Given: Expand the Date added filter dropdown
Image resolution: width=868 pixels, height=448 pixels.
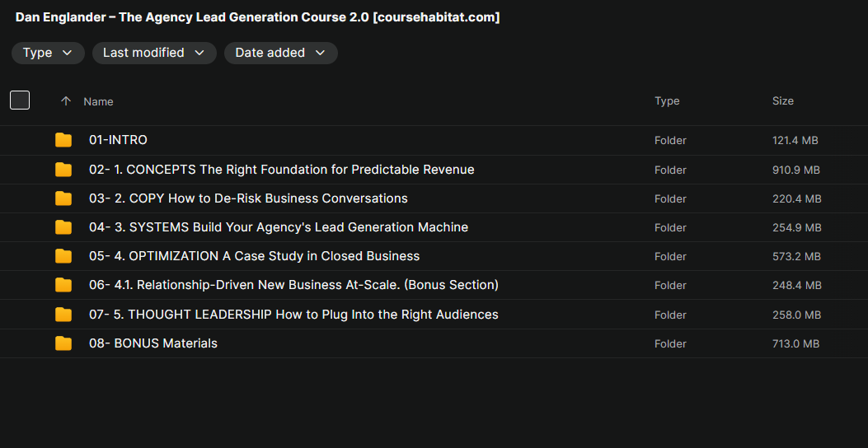Looking at the screenshot, I should point(280,53).
